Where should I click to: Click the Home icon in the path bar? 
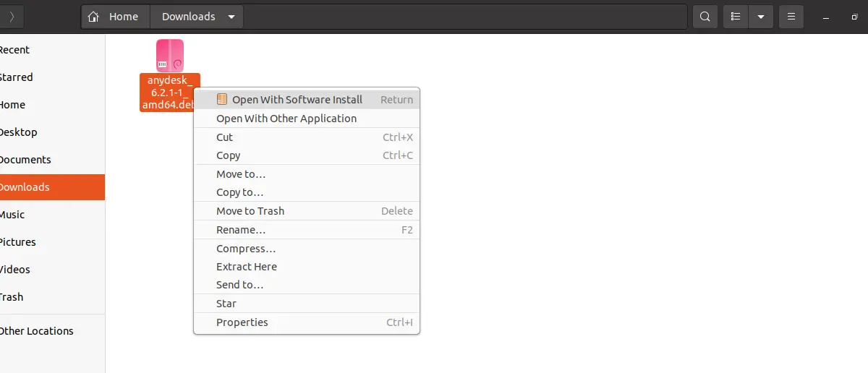click(93, 16)
